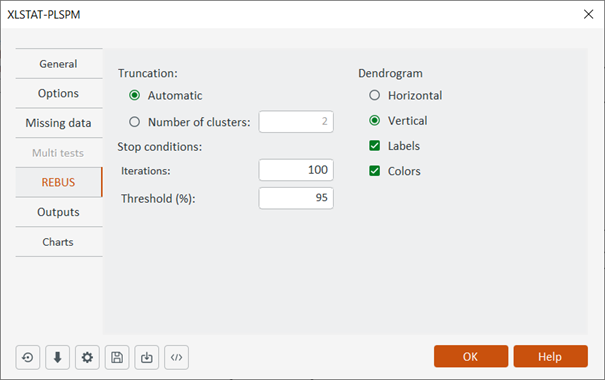
Task: Open the gear settings icon button
Action: [x=87, y=357]
